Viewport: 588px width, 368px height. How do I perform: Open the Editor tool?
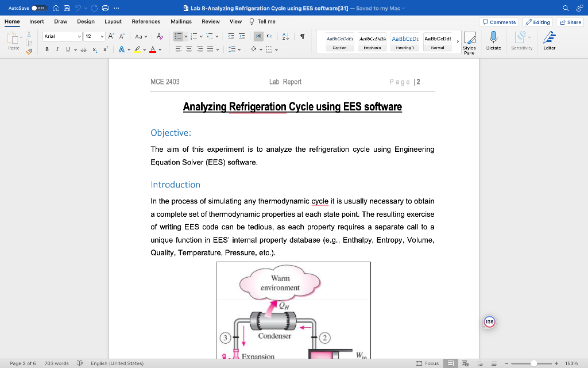coord(550,41)
